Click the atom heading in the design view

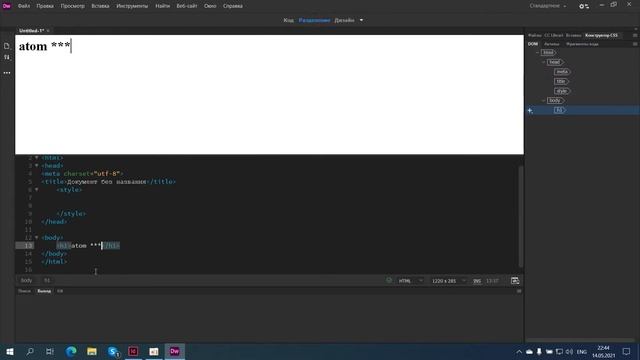point(44,46)
